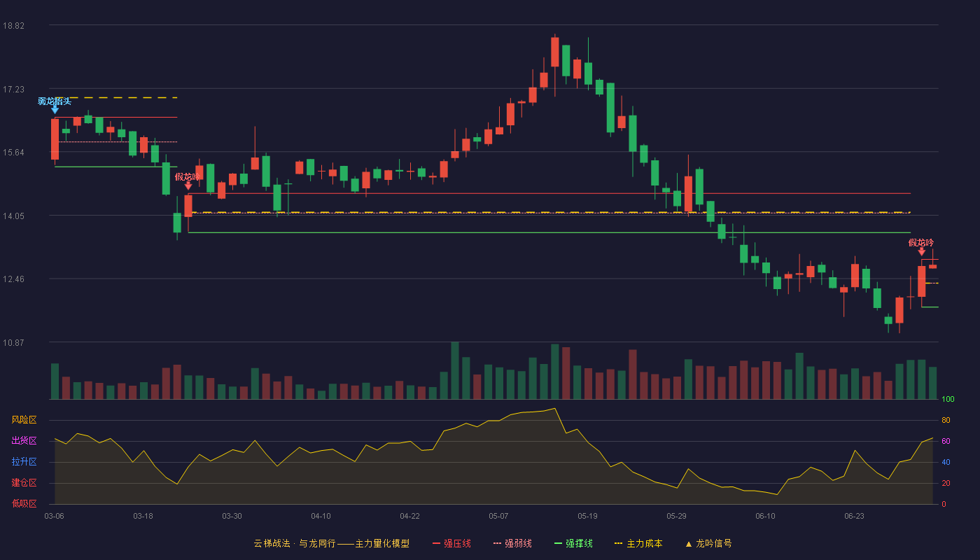Click the 14.05 price axis label
Viewport: 980px width, 560px height.
tap(13, 216)
